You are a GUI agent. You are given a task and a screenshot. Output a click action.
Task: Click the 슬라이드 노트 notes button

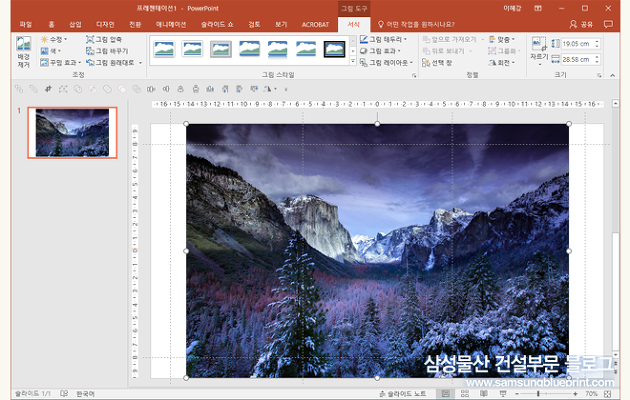click(x=403, y=394)
